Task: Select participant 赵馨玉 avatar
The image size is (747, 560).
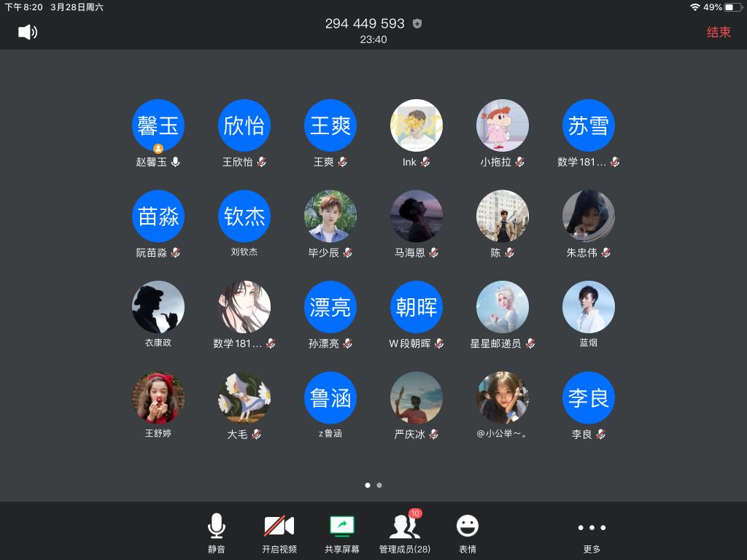Action: [158, 125]
